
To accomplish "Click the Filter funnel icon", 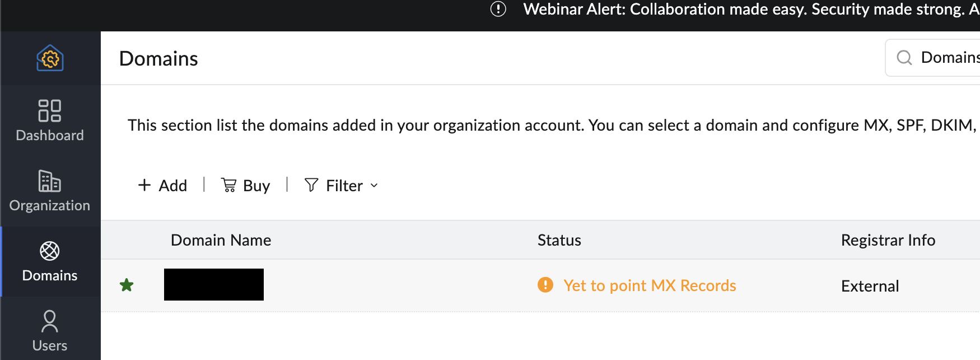I will [311, 184].
